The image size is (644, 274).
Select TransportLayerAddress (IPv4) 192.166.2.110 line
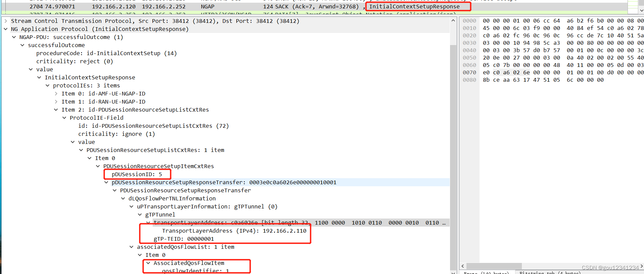[x=234, y=231]
